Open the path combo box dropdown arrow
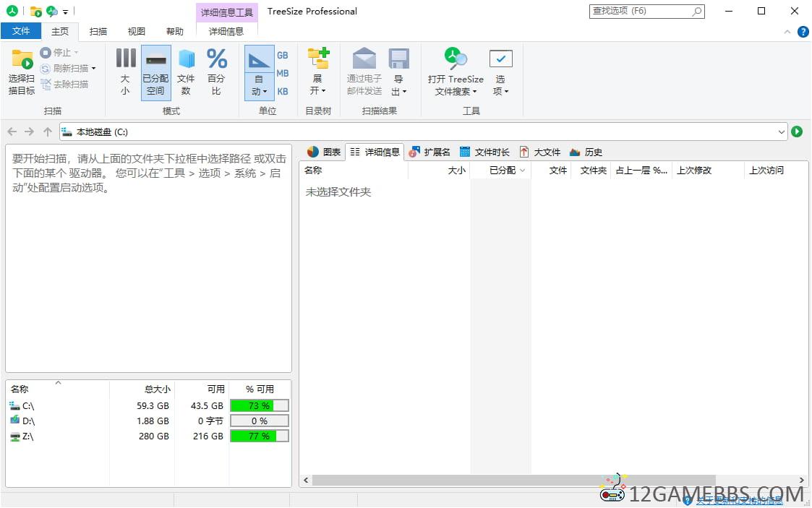812x508 pixels. click(782, 132)
